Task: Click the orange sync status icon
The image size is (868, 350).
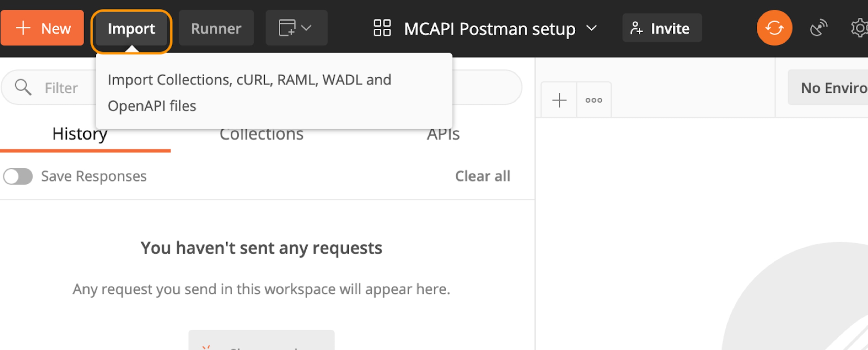Action: point(774,28)
